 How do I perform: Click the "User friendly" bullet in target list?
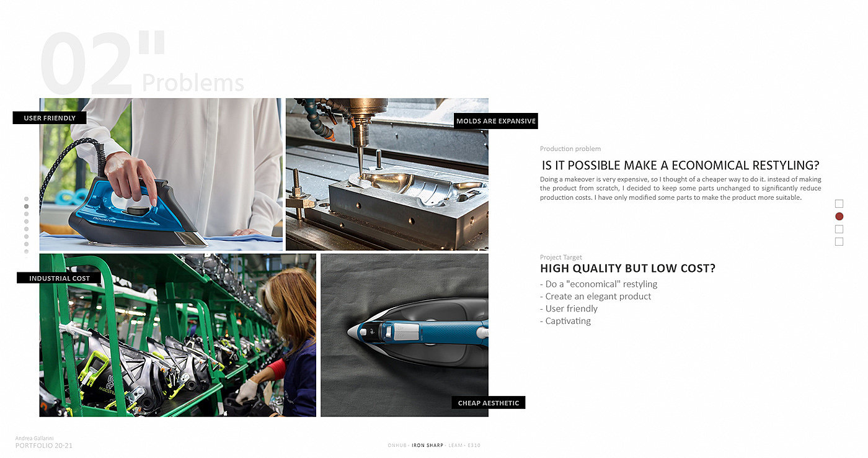pyautogui.click(x=569, y=309)
